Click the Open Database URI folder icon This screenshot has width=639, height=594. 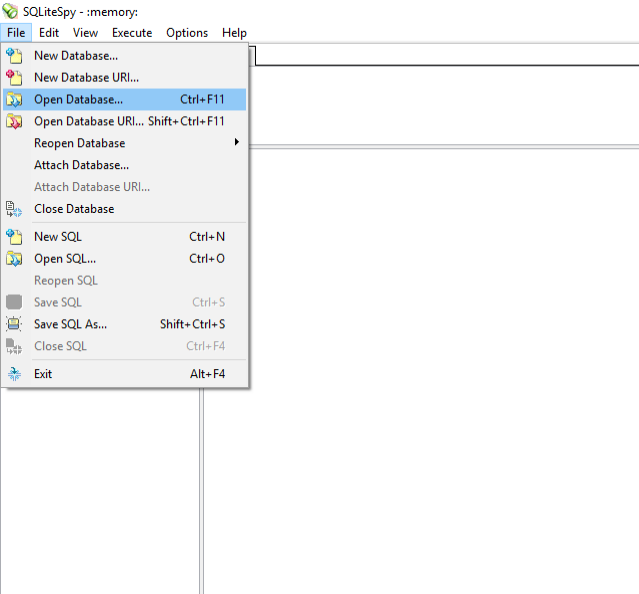point(14,121)
